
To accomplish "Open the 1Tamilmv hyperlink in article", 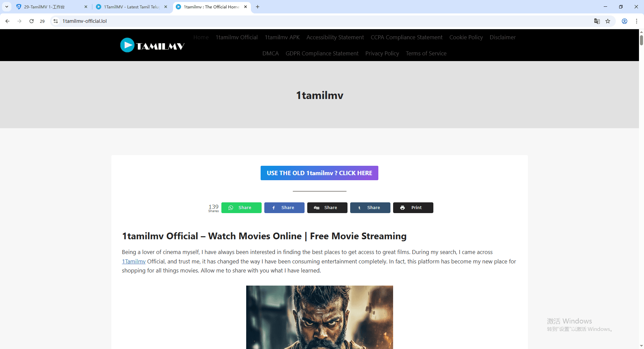I will (x=133, y=261).
